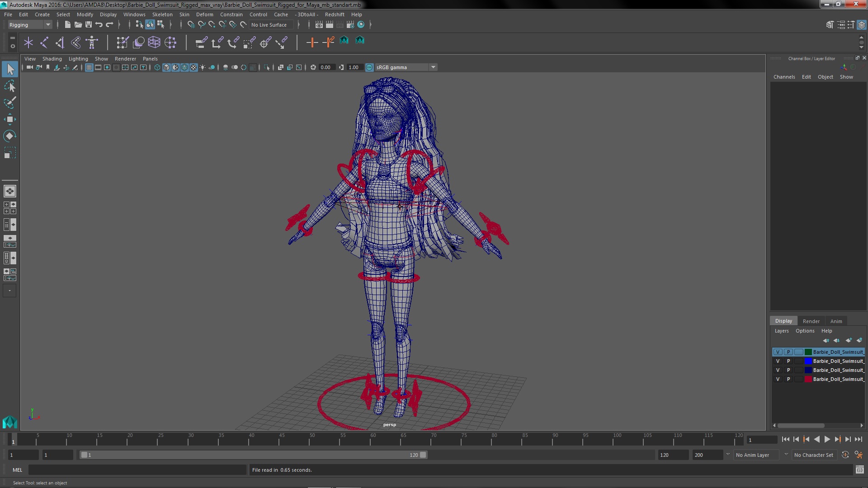
Task: Activate the Rotate tool
Action: point(10,136)
